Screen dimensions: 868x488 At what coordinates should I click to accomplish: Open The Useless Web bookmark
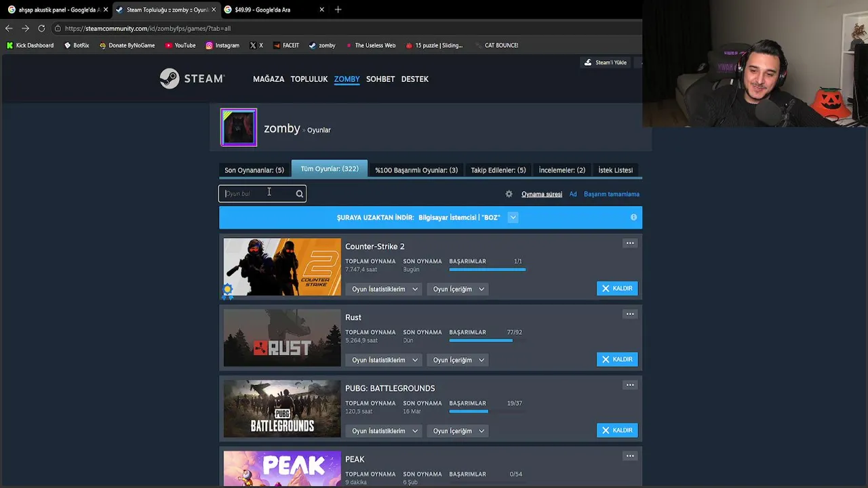[x=370, y=45]
